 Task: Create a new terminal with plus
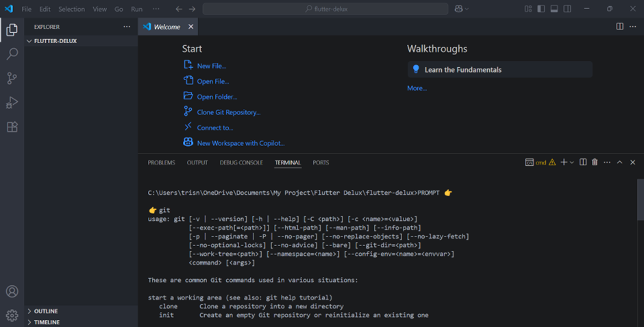pos(564,162)
